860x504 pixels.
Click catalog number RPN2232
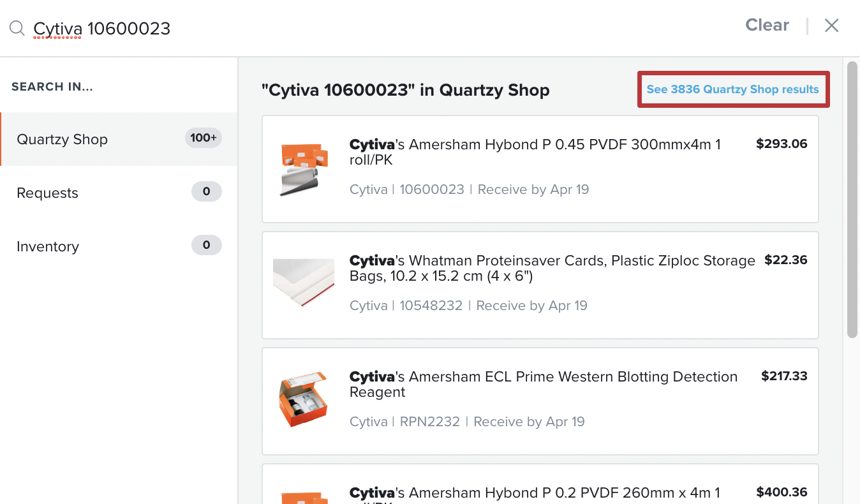point(430,422)
